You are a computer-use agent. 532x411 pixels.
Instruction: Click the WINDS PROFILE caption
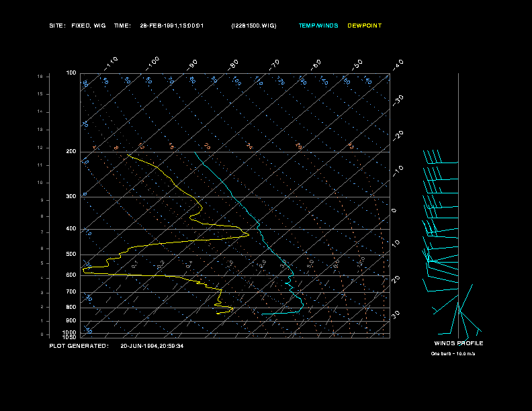(459, 343)
